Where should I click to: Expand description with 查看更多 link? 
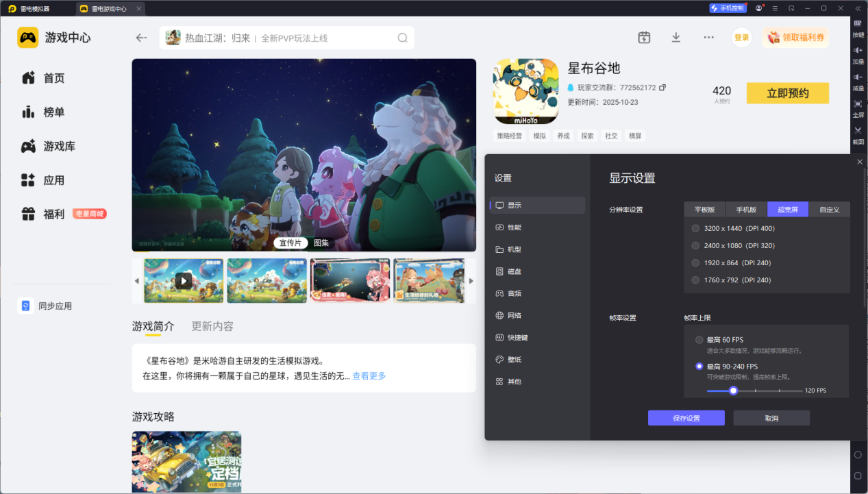click(369, 375)
